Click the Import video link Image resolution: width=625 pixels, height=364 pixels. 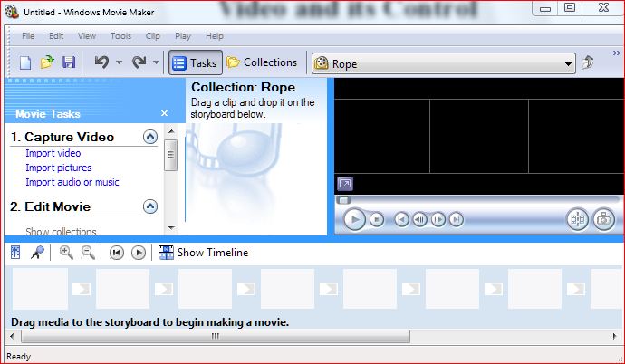tap(53, 153)
